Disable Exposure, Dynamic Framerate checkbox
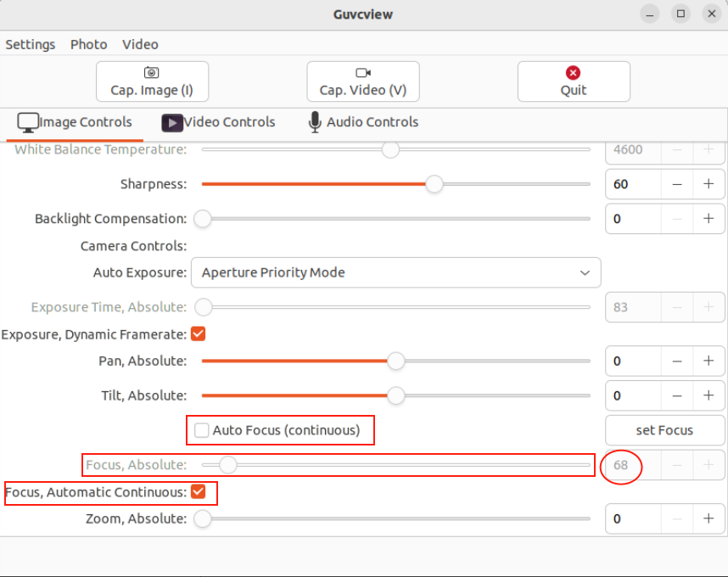 click(x=199, y=333)
